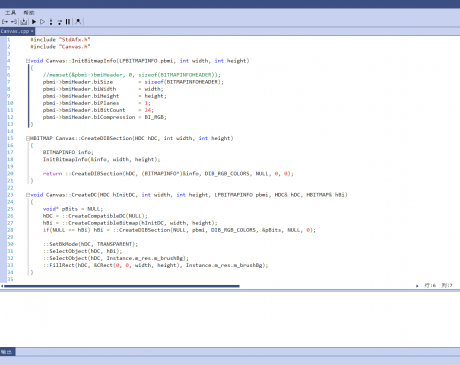Open the 输出 panel tab

(x=7, y=352)
